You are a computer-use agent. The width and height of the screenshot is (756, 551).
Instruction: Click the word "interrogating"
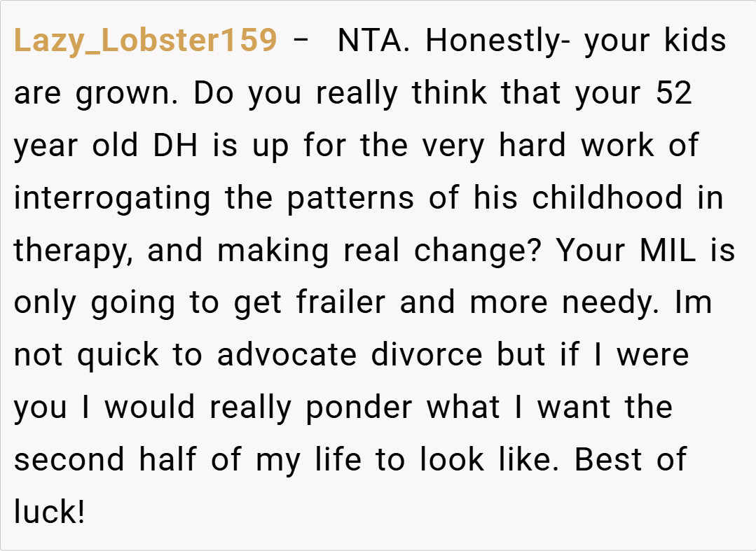click(112, 198)
